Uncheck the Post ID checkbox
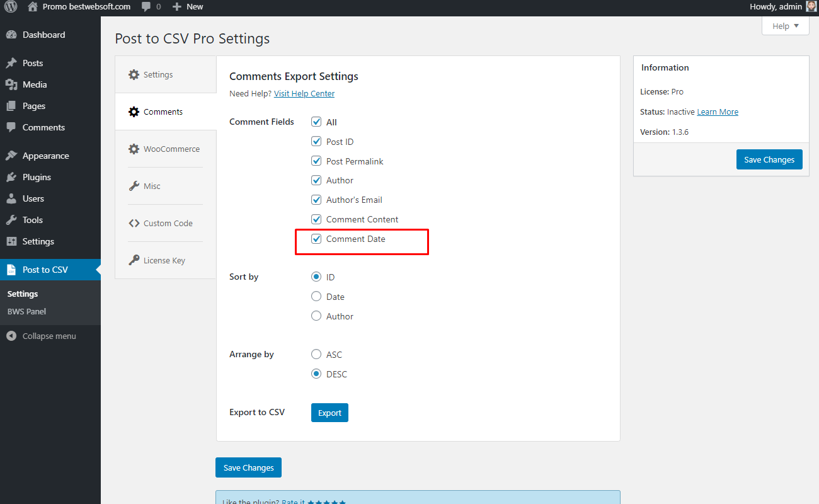Viewport: 819px width, 504px height. coord(316,142)
